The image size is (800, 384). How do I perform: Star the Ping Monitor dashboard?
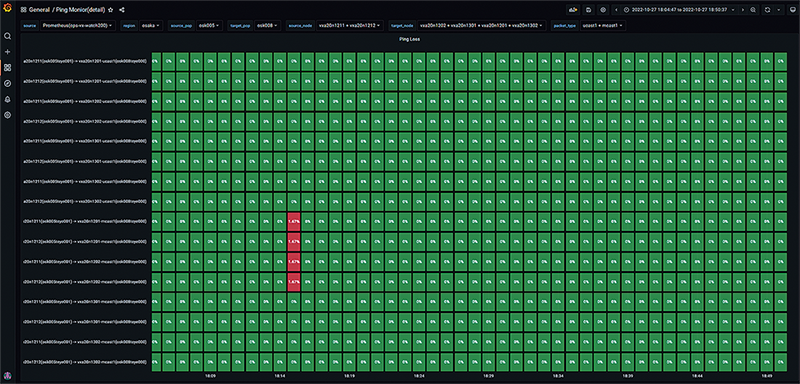111,10
